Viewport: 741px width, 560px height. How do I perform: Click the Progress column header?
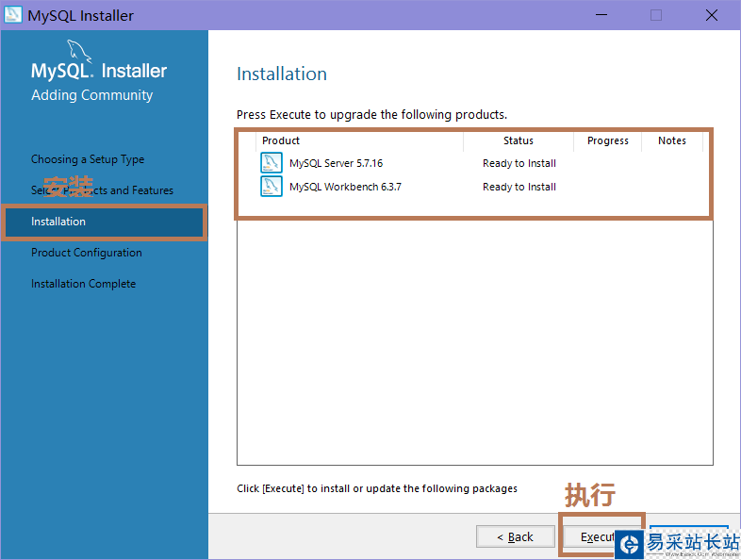[x=608, y=140]
